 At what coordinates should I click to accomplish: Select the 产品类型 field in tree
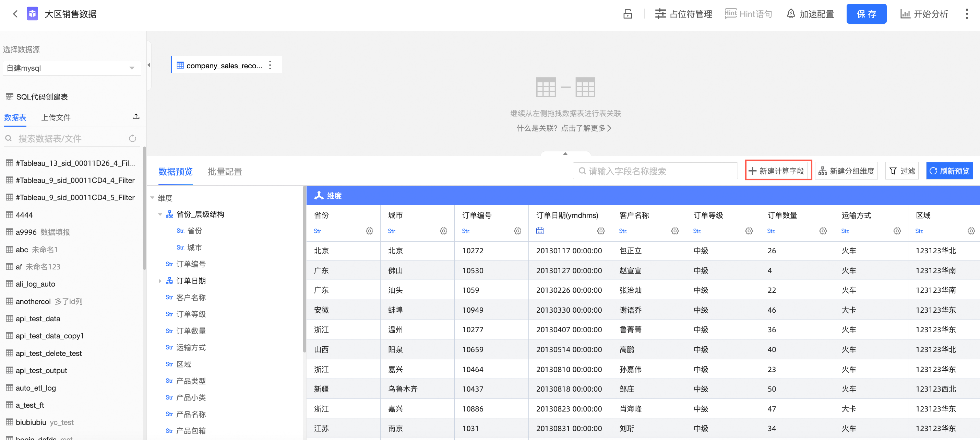[191, 381]
